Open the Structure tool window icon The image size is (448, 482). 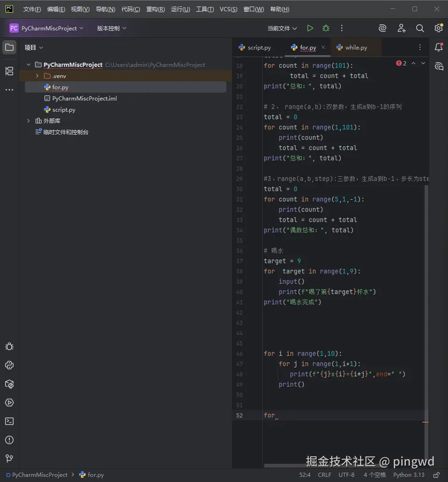9,71
